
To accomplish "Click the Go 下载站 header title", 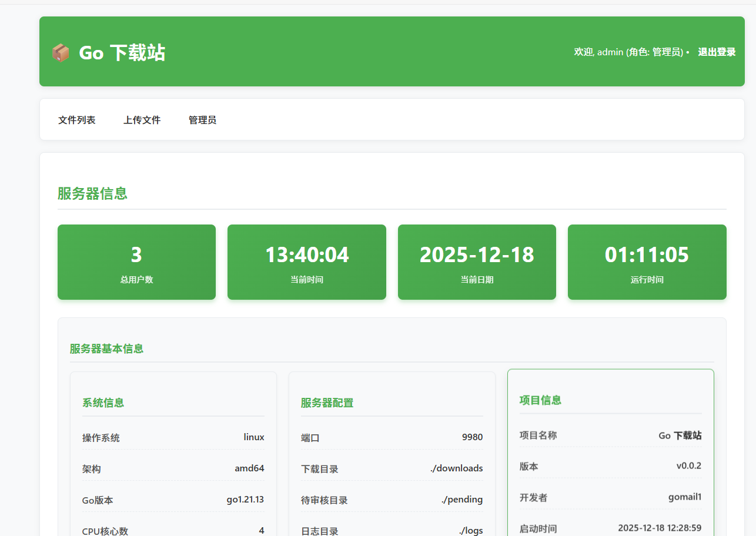I will point(122,53).
